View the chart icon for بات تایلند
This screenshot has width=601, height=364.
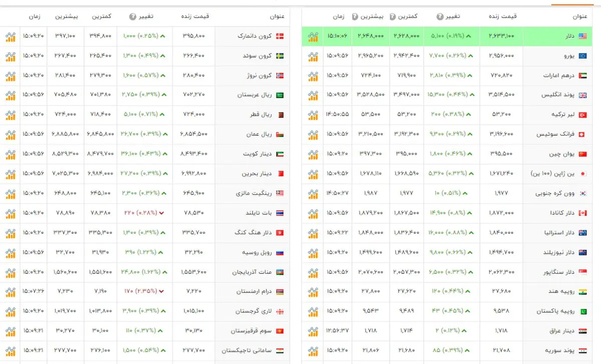(x=11, y=213)
